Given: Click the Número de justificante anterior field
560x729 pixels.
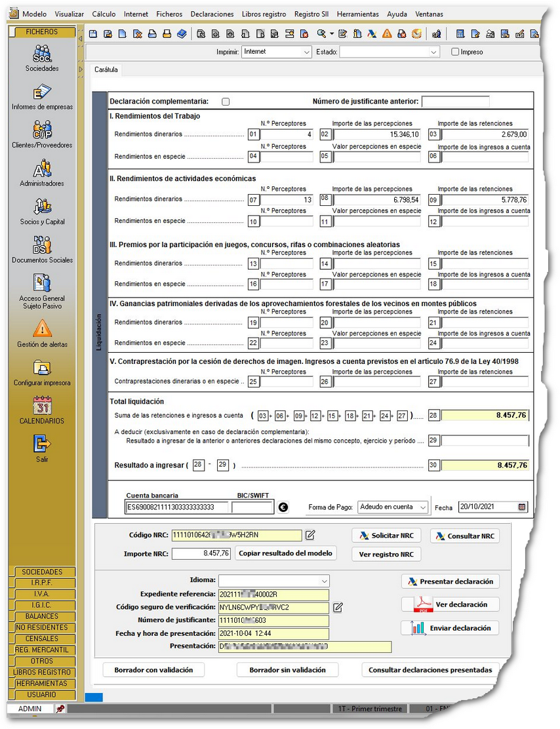Looking at the screenshot, I should point(455,102).
